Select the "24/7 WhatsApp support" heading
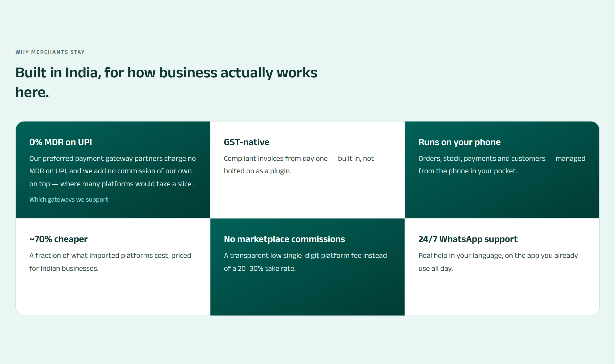Screen dimensions: 615x364 [468, 239]
